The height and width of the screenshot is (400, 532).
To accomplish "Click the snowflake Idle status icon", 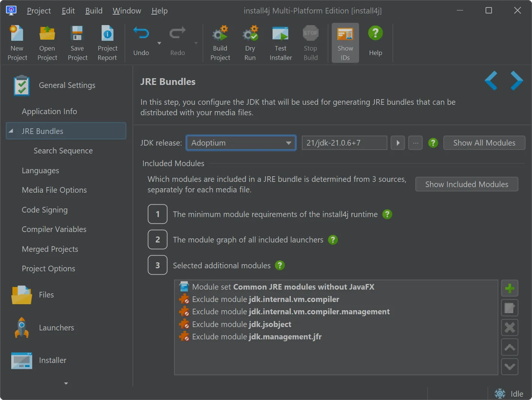I will 500,394.
